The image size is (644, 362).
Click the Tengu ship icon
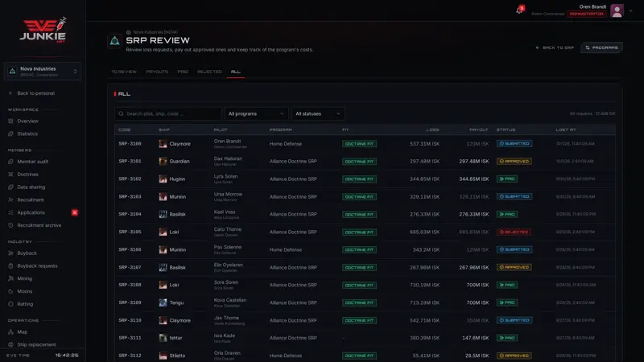tap(163, 302)
